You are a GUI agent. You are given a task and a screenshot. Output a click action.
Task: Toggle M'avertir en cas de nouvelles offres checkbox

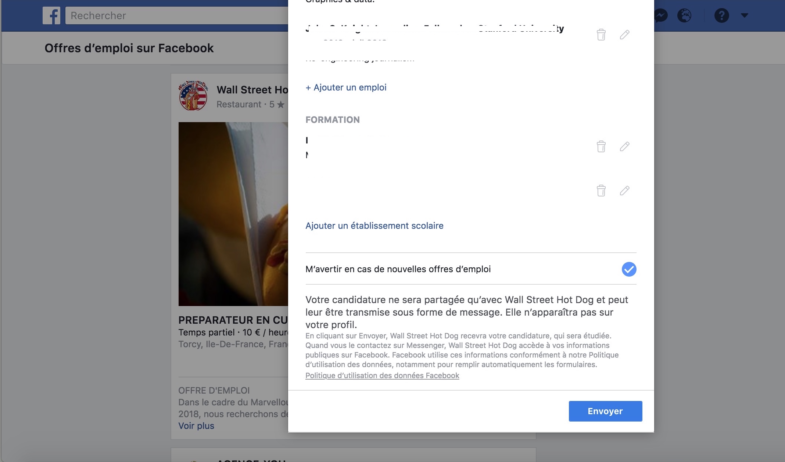(629, 269)
